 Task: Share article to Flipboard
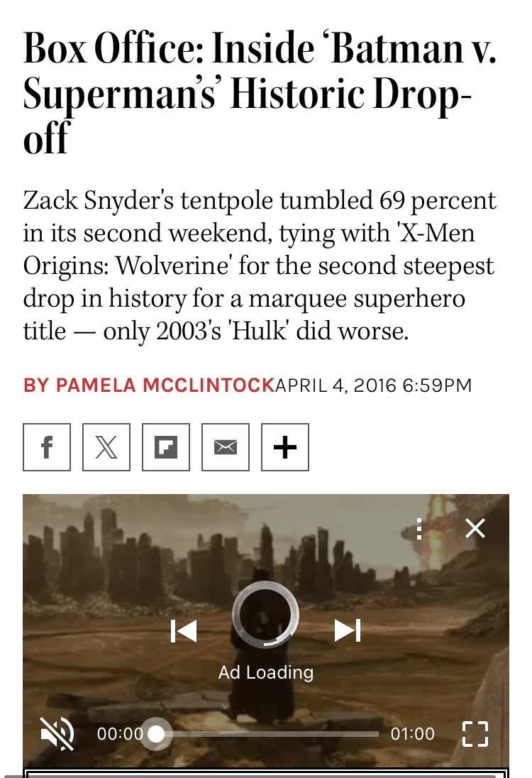click(165, 447)
